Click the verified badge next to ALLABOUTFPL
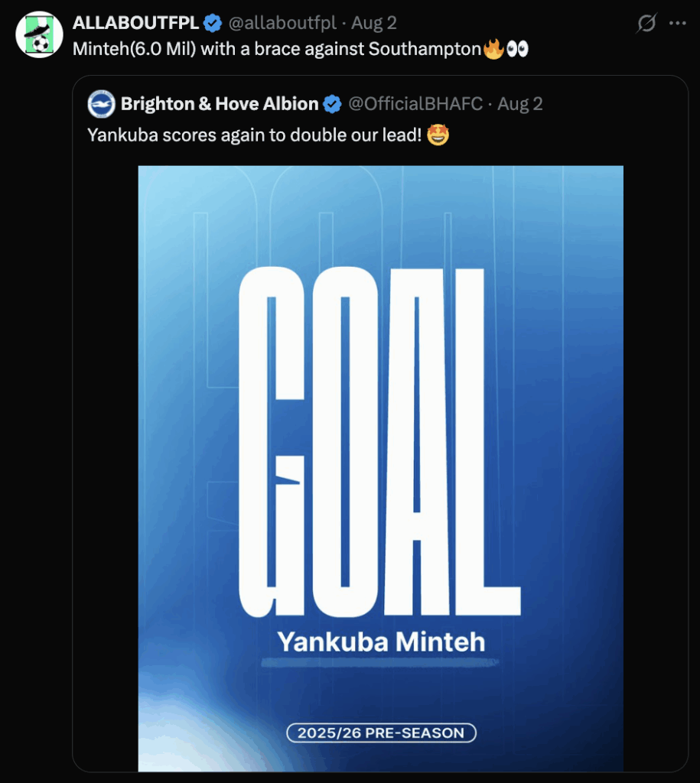Image resolution: width=700 pixels, height=783 pixels. pos(212,24)
